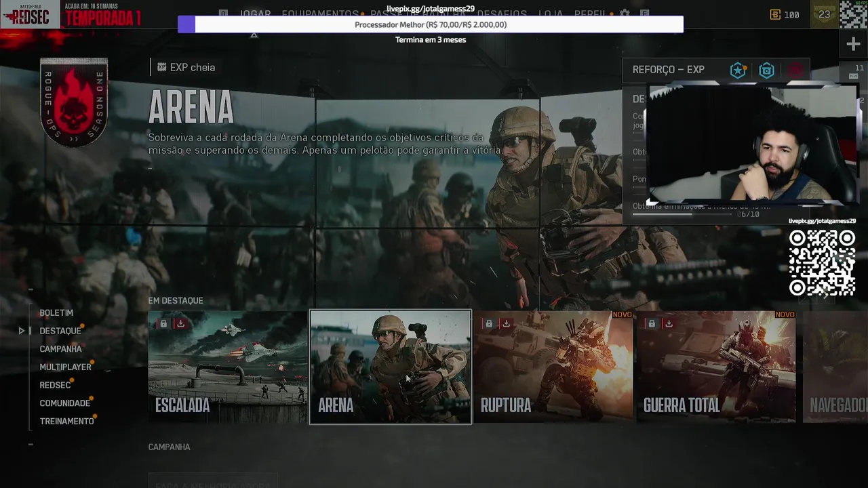Click the EXP cheia label

[x=193, y=67]
